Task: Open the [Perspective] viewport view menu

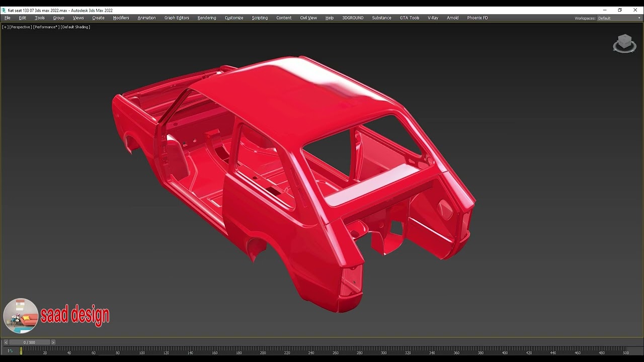Action: coord(21,27)
